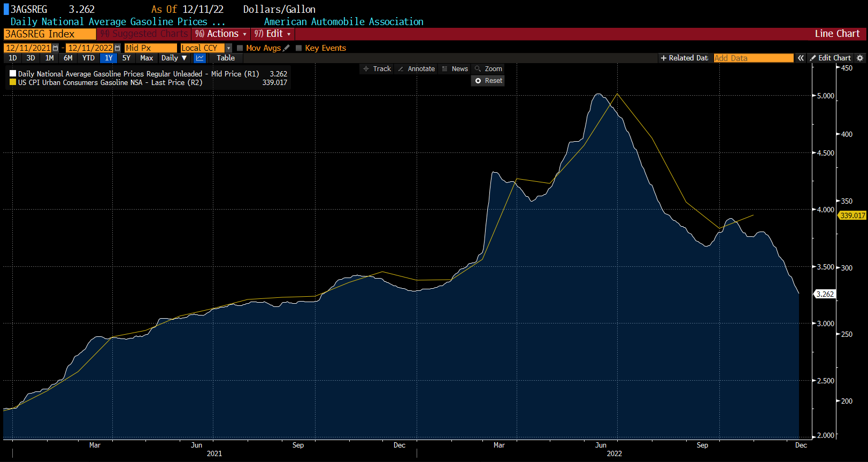
Task: Expand the Actions menu
Action: pyautogui.click(x=221, y=34)
